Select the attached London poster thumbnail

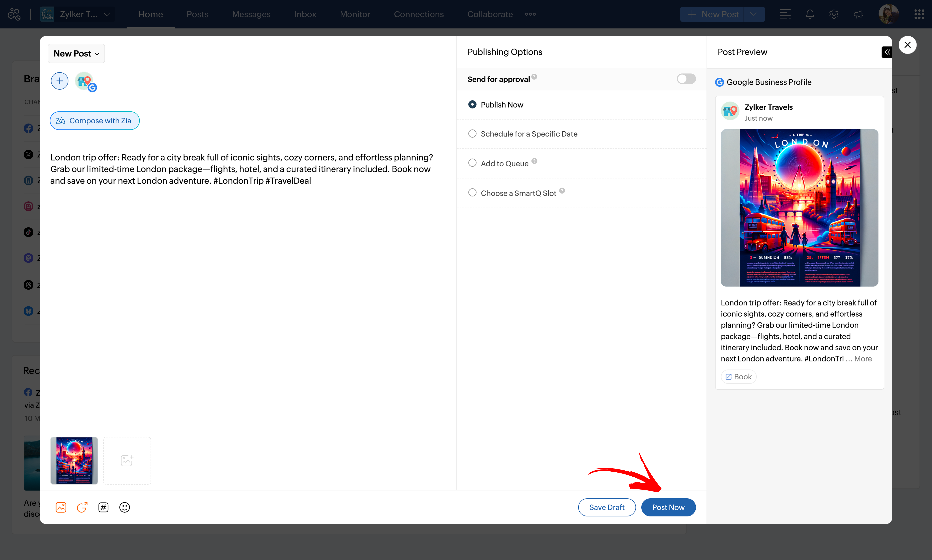click(x=74, y=460)
